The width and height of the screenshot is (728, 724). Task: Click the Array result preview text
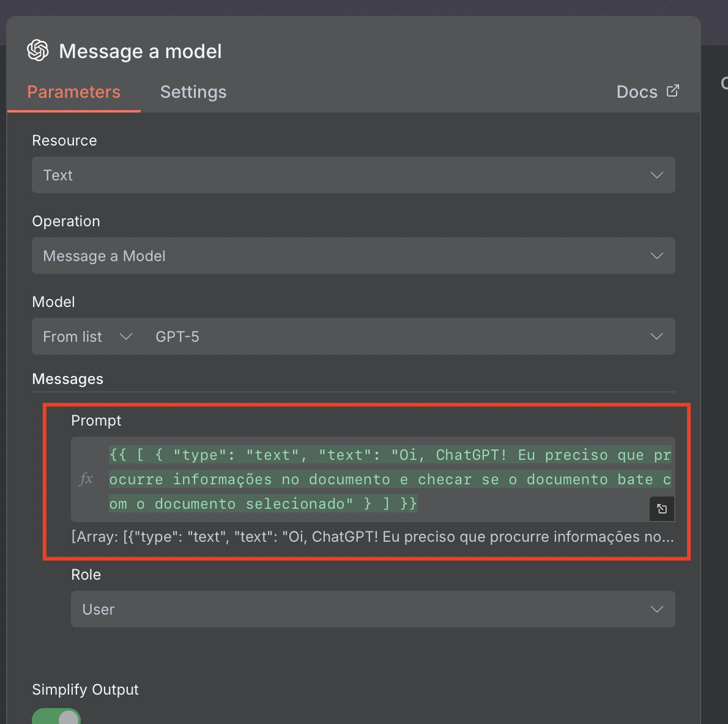click(x=372, y=537)
